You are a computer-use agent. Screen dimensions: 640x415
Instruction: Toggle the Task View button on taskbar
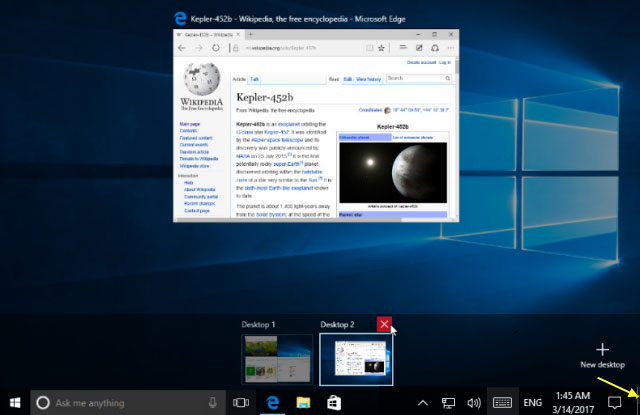click(241, 403)
